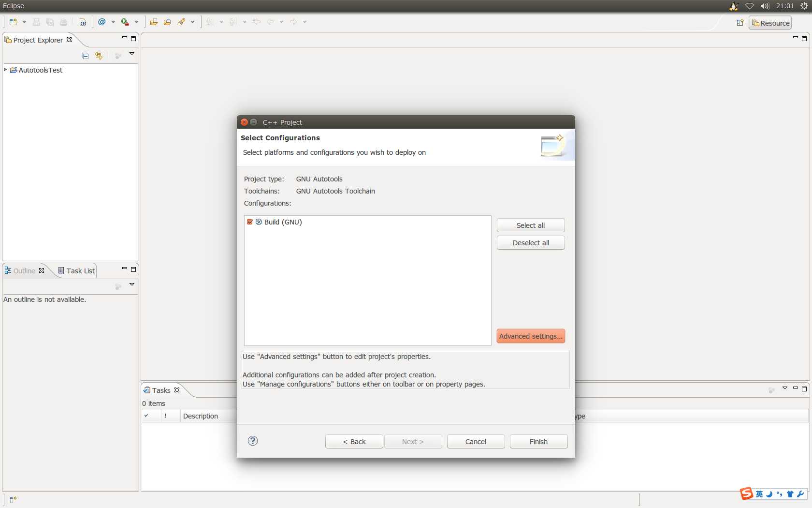Viewport: 812px width, 508px height.
Task: Click the blue @ toolbar icon
Action: click(x=102, y=22)
